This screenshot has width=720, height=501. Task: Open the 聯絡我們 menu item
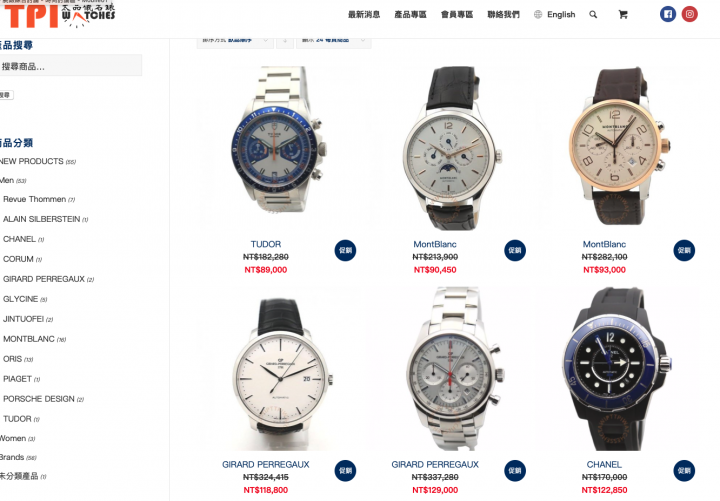point(503,15)
